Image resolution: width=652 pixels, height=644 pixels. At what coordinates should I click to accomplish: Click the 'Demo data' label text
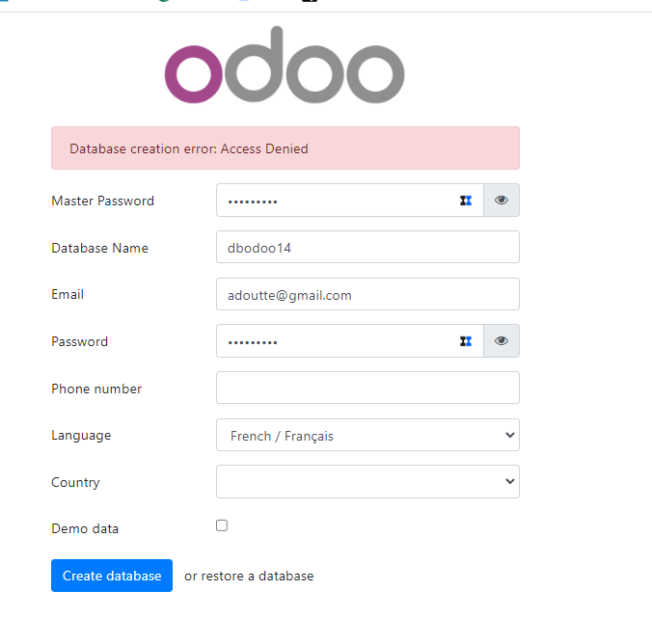click(x=85, y=529)
